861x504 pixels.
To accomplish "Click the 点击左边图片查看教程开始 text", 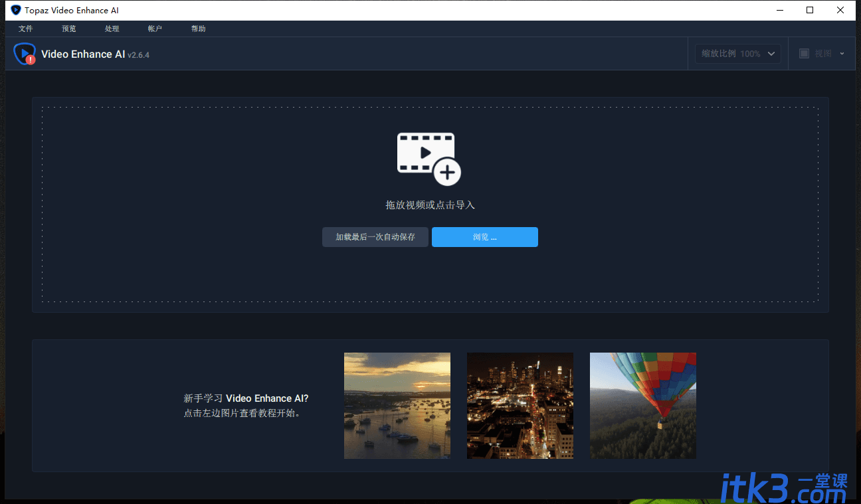I will (x=242, y=413).
